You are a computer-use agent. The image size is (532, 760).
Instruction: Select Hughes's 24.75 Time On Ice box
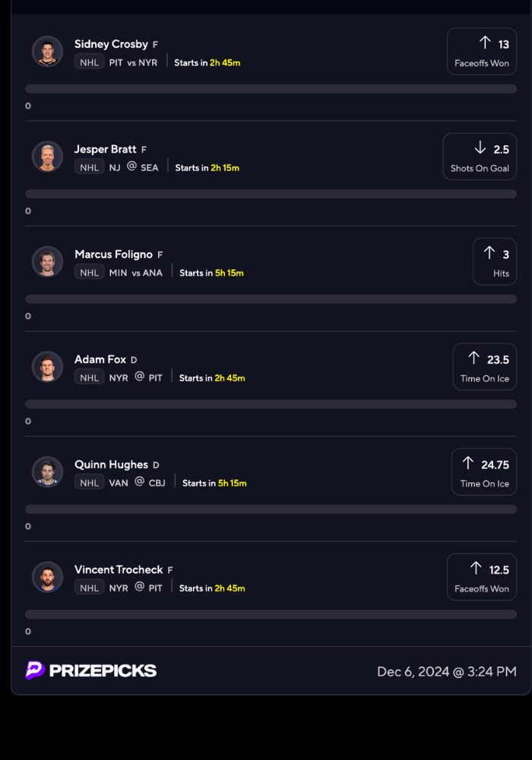[x=483, y=472]
